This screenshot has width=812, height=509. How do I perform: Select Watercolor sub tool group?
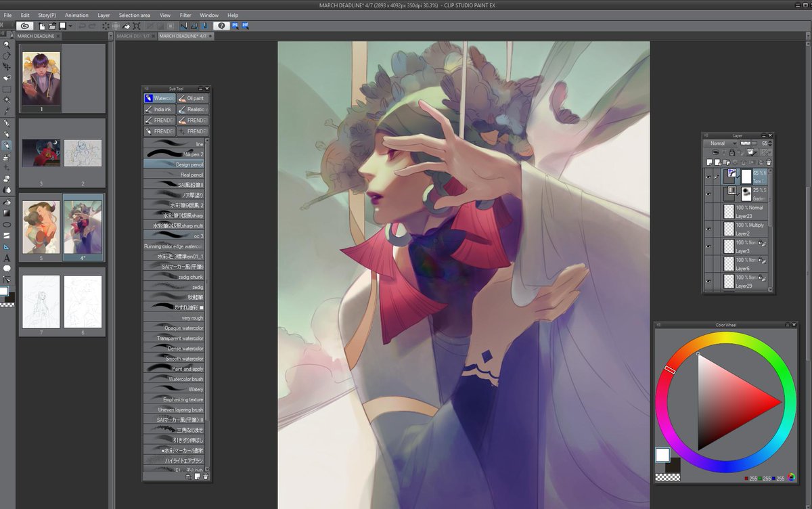point(160,98)
